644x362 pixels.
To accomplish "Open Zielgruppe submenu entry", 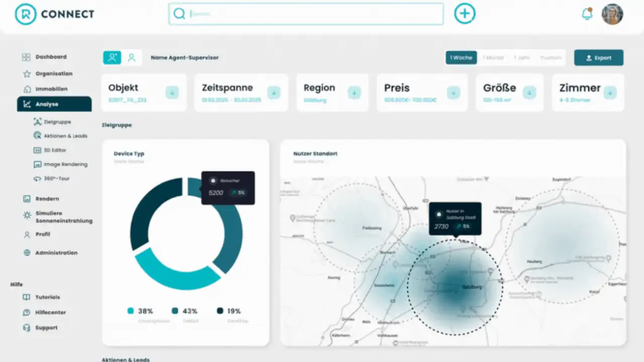I will 57,122.
